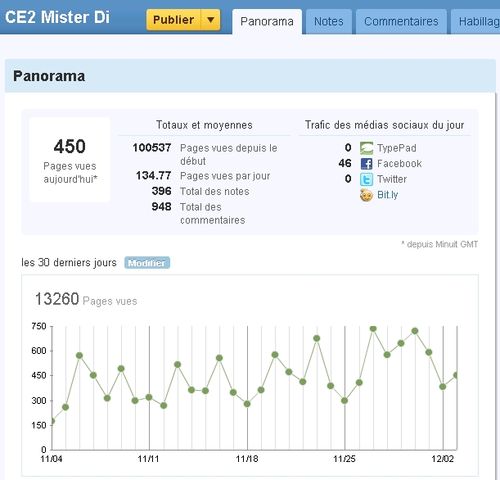This screenshot has width=500, height=480.
Task: Open the Bit.ly link
Action: pyautogui.click(x=387, y=195)
